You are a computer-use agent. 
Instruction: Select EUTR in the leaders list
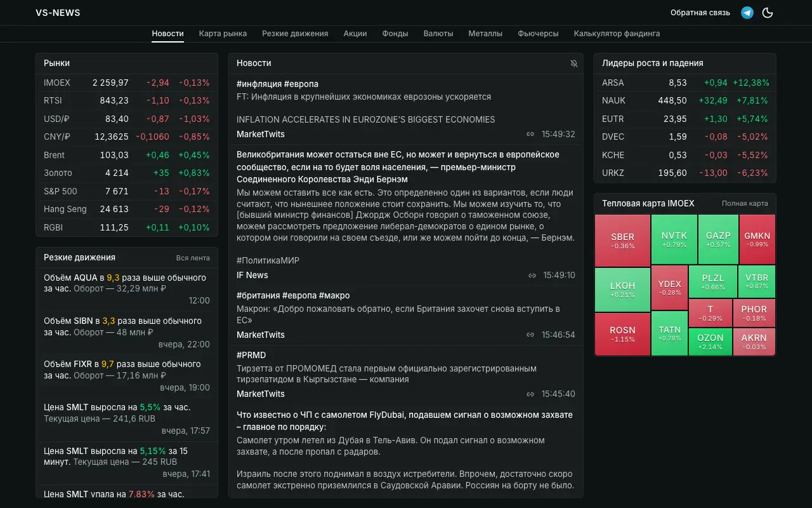click(685, 119)
